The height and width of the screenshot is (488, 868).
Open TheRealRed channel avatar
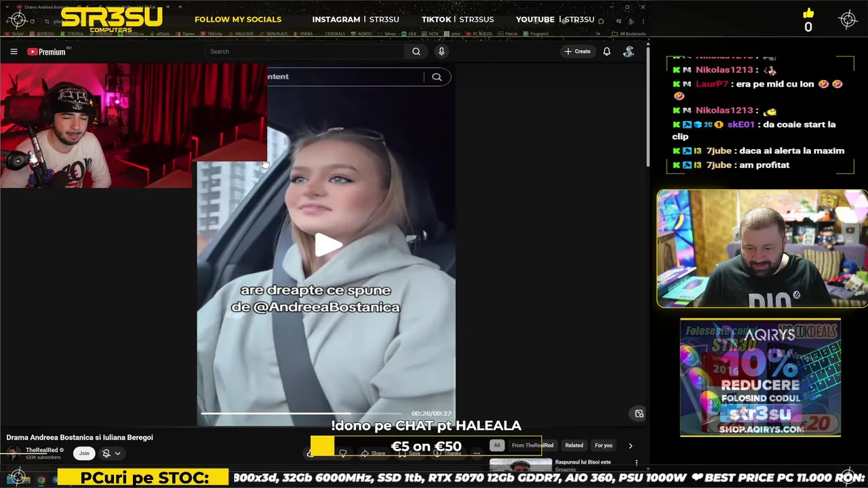pyautogui.click(x=14, y=453)
